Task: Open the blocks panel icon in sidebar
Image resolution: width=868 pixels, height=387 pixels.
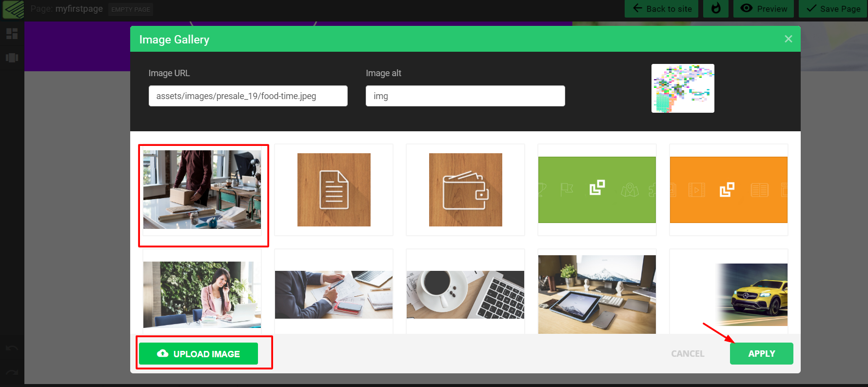Action: [x=12, y=34]
